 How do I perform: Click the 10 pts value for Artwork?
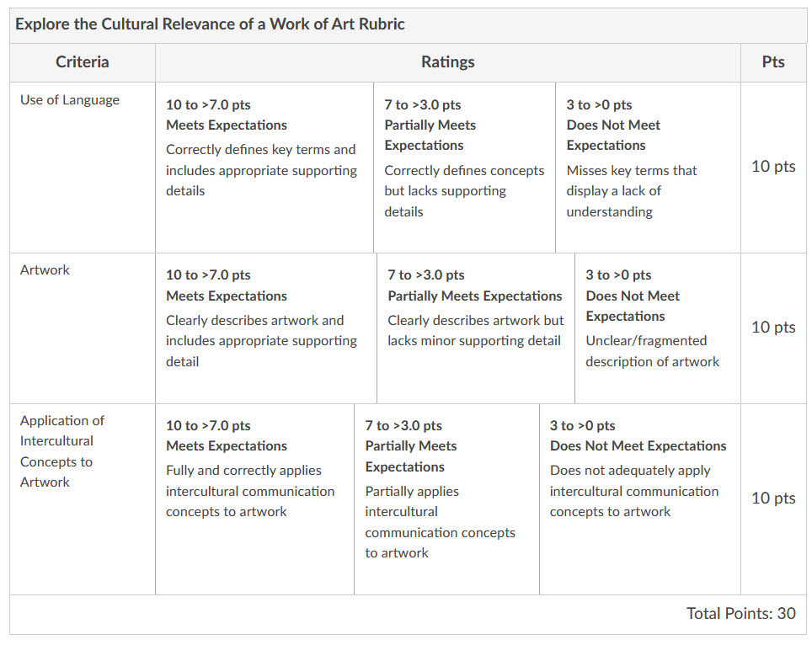coord(773,328)
